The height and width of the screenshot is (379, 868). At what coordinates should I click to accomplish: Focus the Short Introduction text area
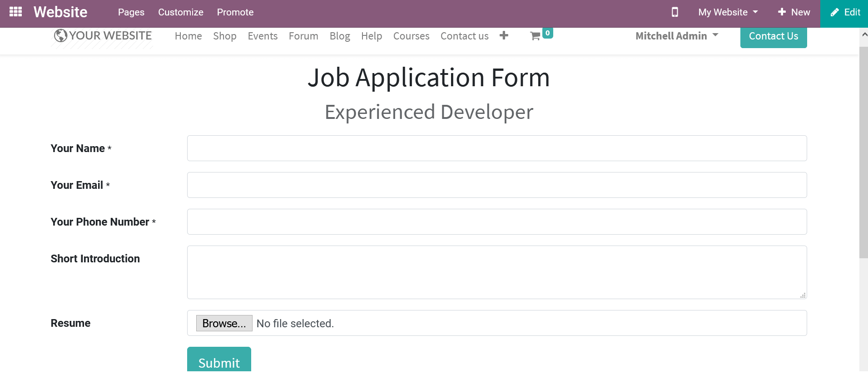496,272
